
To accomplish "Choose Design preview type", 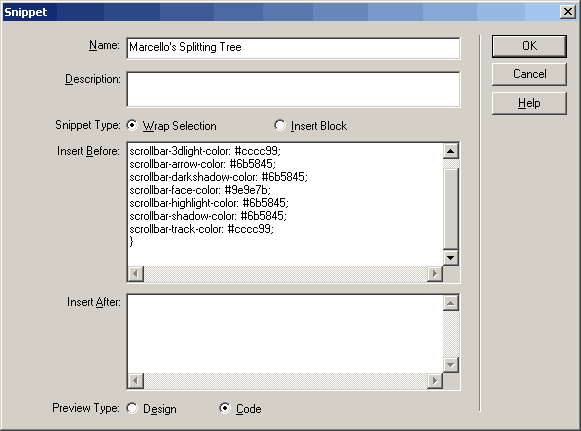I will coord(132,408).
